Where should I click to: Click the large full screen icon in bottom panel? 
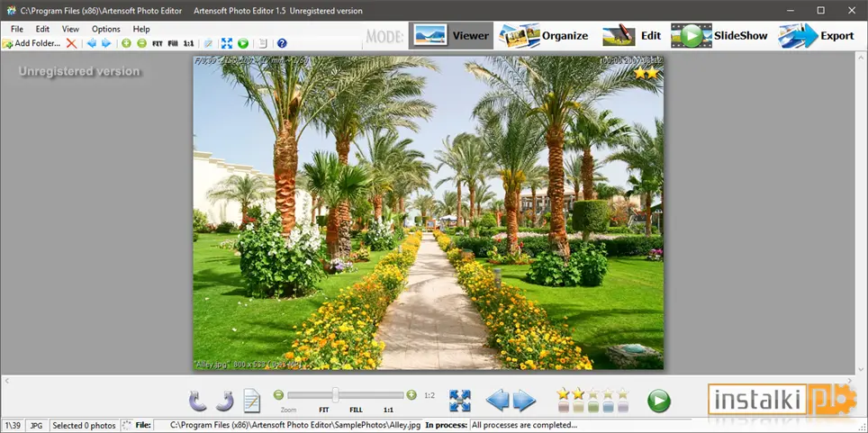click(x=459, y=401)
